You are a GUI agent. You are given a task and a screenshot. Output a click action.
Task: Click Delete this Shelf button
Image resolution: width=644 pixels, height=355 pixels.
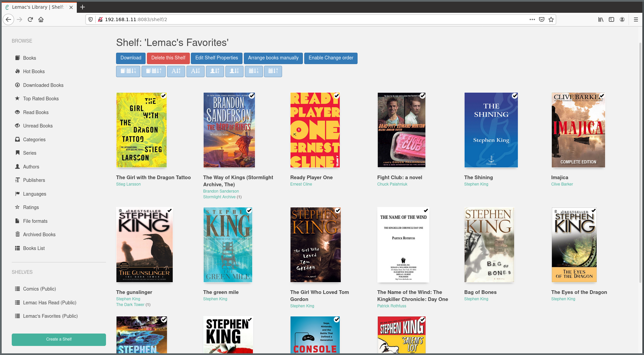(168, 58)
